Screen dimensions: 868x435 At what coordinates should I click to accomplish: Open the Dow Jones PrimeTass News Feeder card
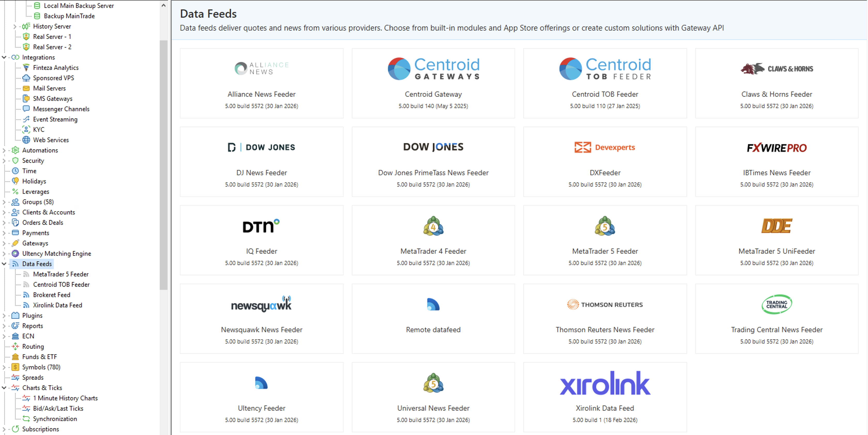[433, 162]
